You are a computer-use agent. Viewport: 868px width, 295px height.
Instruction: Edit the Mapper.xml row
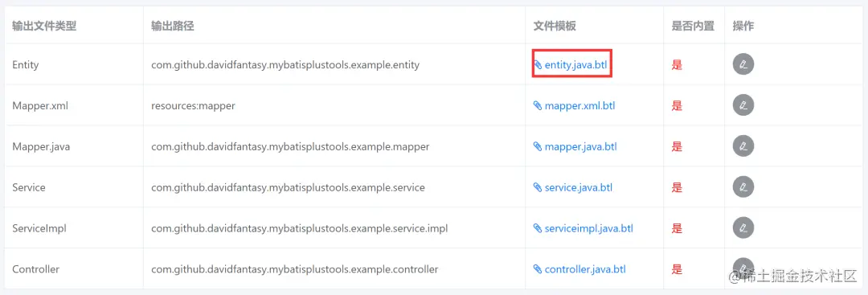tap(743, 105)
